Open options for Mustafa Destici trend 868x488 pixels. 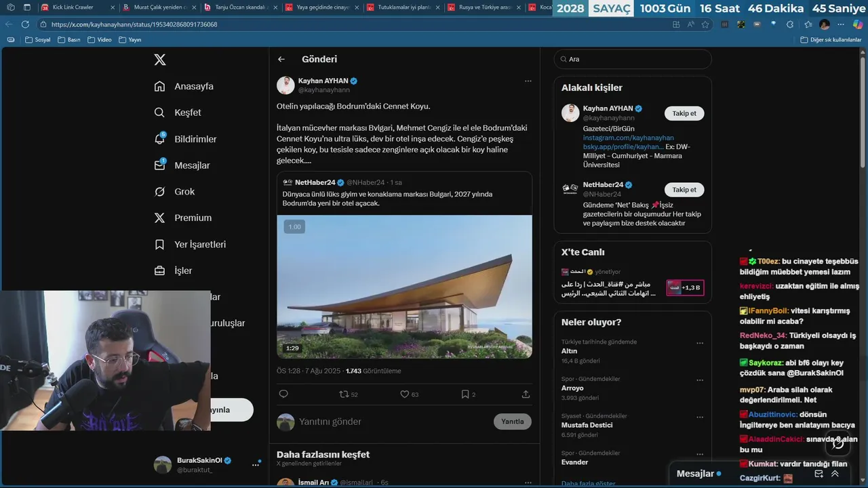point(700,417)
